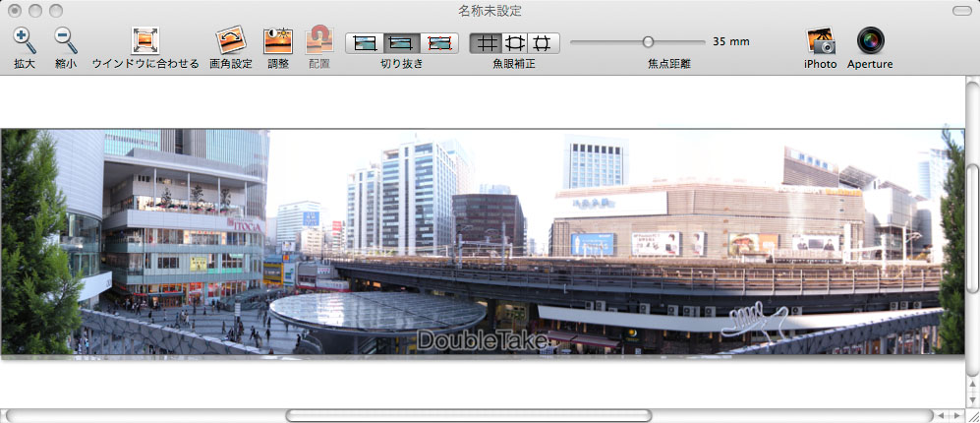Fit image to window with ウインドウに合わせる
Viewport: 980px width, 423px height.
(x=145, y=41)
